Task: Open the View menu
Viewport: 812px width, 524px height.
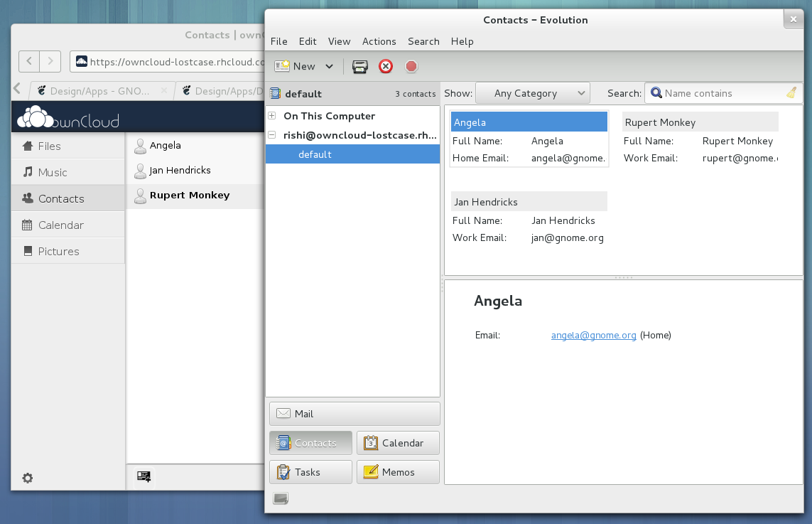Action: coord(339,41)
